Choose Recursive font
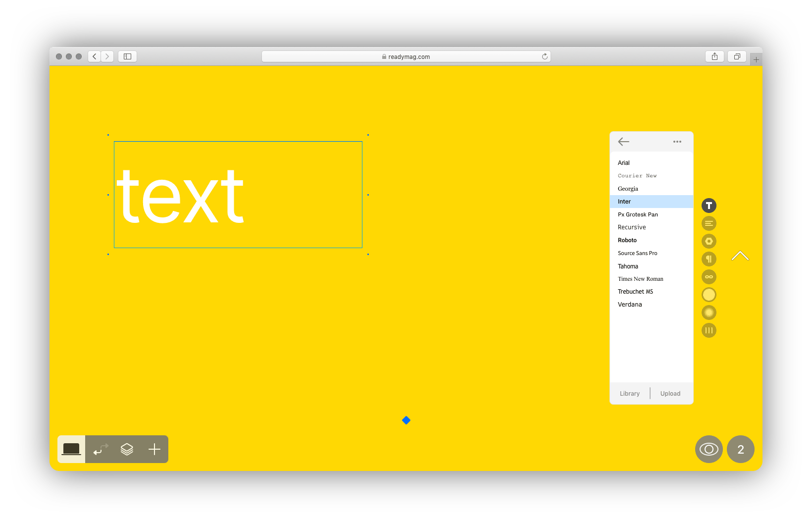Image resolution: width=812 pixels, height=520 pixels. point(652,227)
